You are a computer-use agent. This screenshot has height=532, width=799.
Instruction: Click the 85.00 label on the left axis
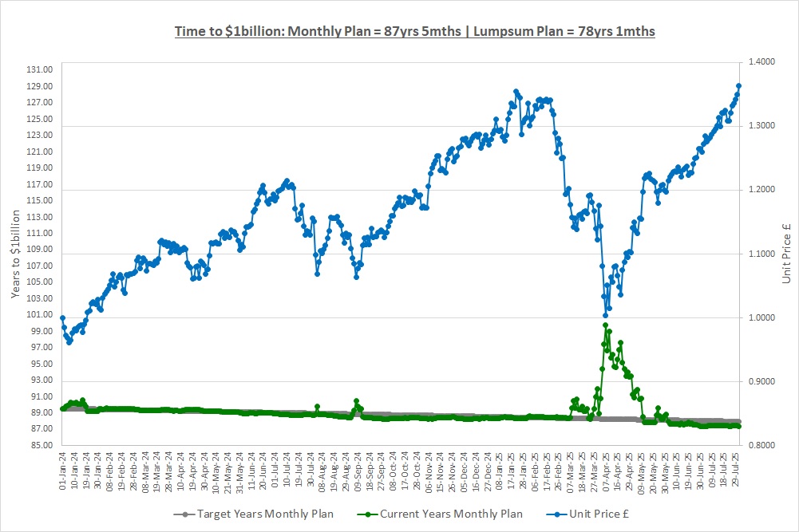tap(40, 445)
